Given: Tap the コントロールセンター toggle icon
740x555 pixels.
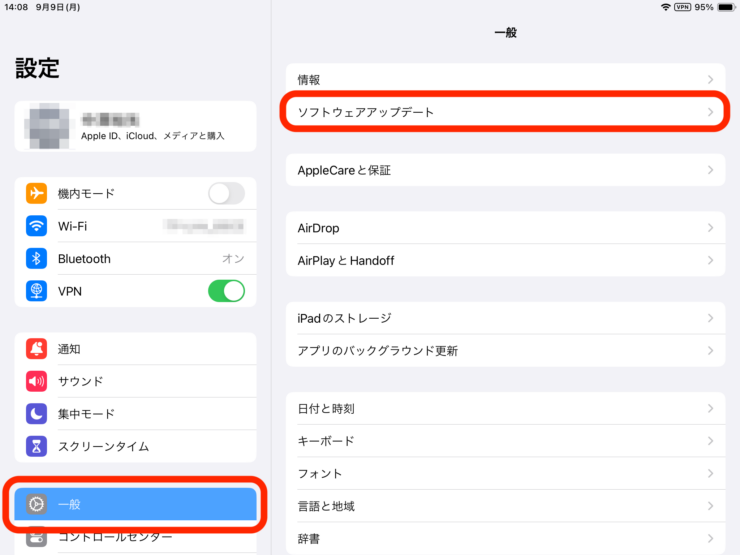Looking at the screenshot, I should (x=36, y=537).
